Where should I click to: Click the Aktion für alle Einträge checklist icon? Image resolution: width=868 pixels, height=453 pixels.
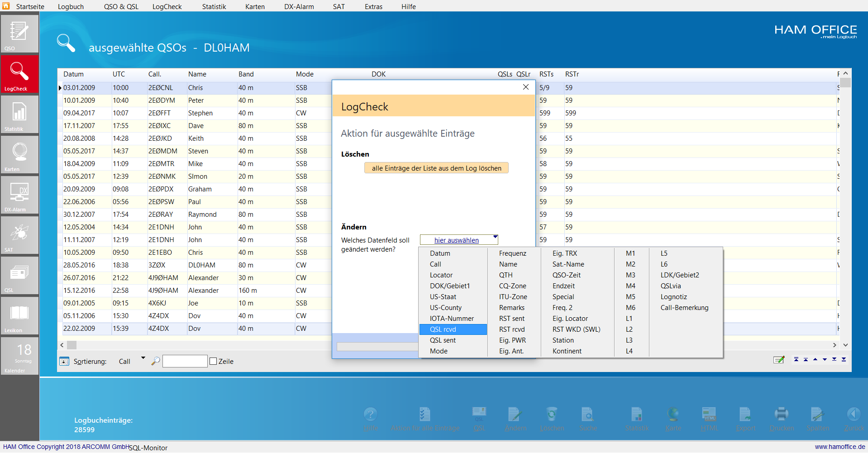pyautogui.click(x=424, y=414)
